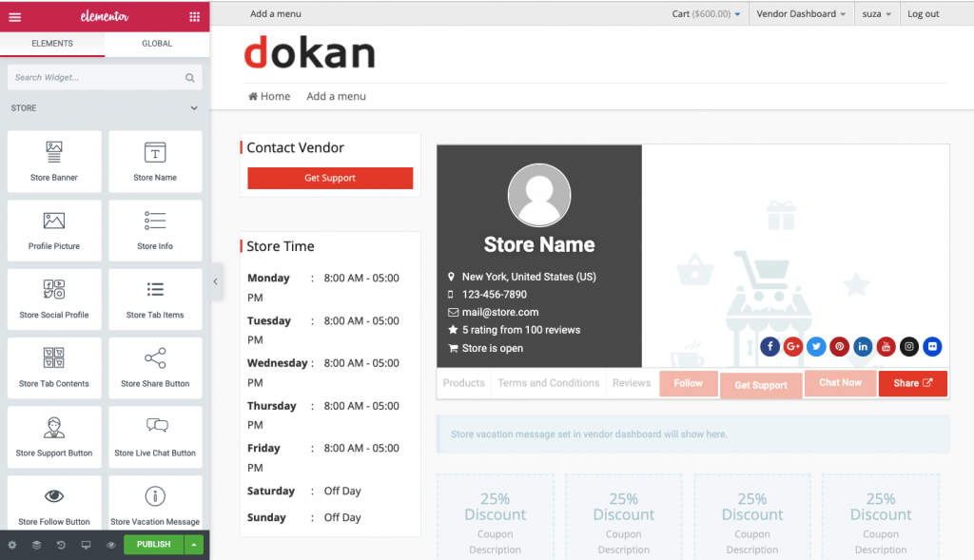This screenshot has height=560, width=974.
Task: Click the YouTube social icon
Action: click(886, 346)
